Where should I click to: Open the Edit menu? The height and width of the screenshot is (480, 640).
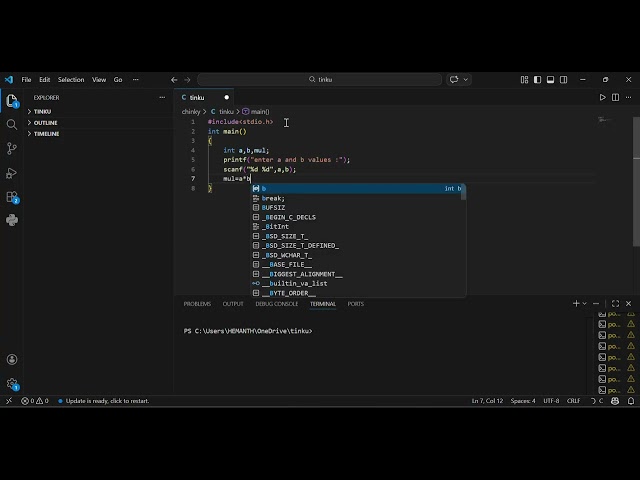pyautogui.click(x=44, y=80)
